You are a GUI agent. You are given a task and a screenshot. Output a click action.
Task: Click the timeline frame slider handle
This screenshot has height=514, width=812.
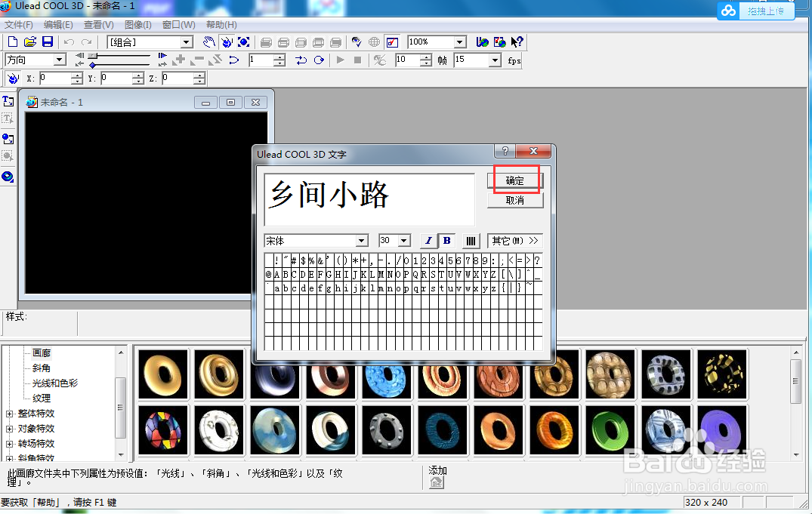pyautogui.click(x=93, y=55)
